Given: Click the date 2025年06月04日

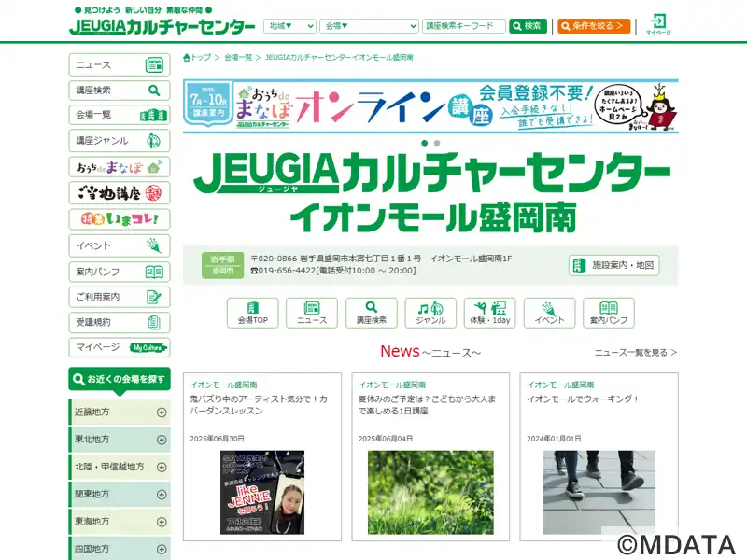Looking at the screenshot, I should 386,439.
